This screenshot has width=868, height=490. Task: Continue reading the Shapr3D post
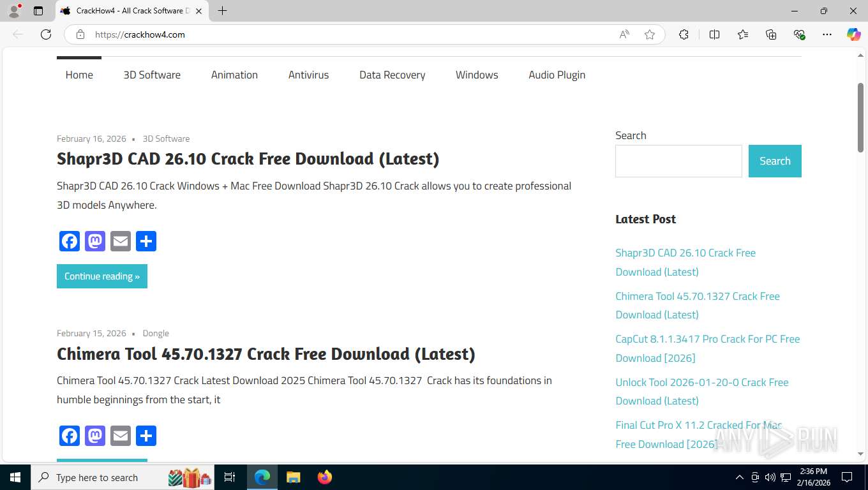coord(102,276)
